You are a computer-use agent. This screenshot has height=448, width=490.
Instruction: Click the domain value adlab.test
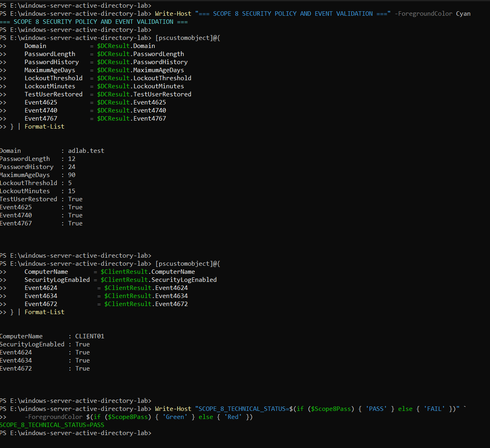[x=86, y=151]
